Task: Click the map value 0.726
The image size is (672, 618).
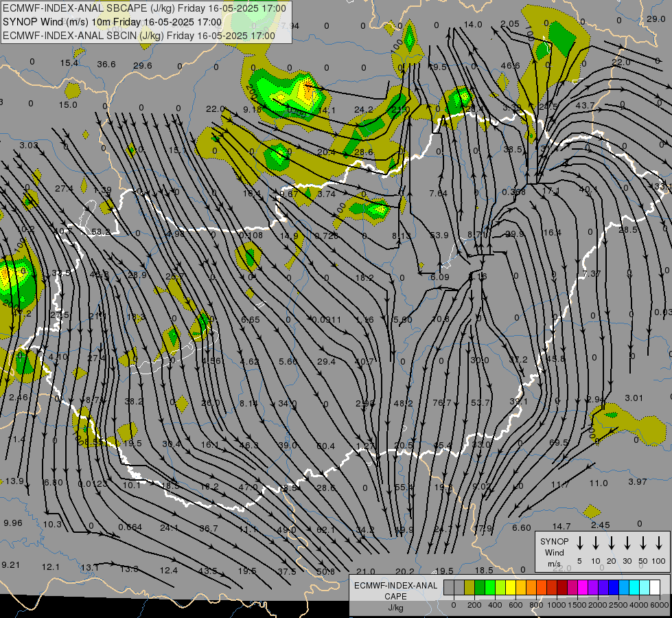Action: coord(327,236)
